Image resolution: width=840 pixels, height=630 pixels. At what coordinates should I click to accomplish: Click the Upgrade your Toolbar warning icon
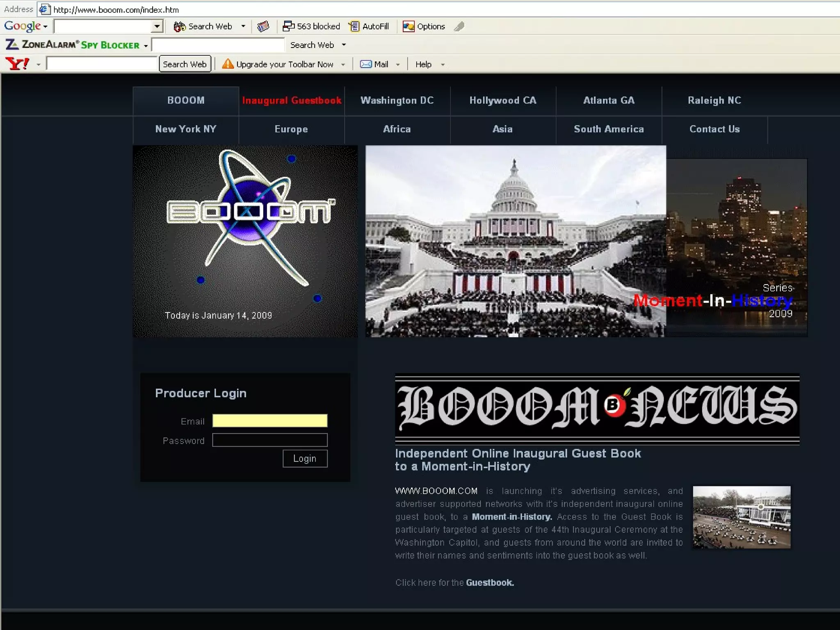point(228,64)
